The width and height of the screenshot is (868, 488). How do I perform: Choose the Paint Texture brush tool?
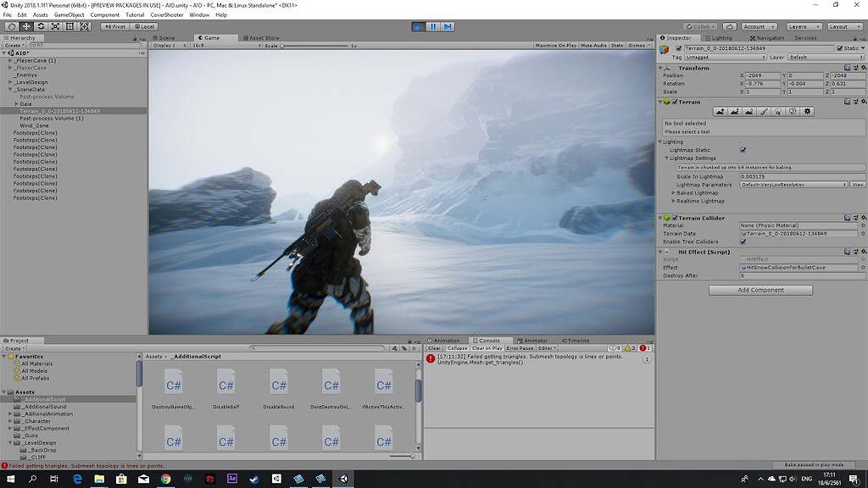pyautogui.click(x=764, y=111)
